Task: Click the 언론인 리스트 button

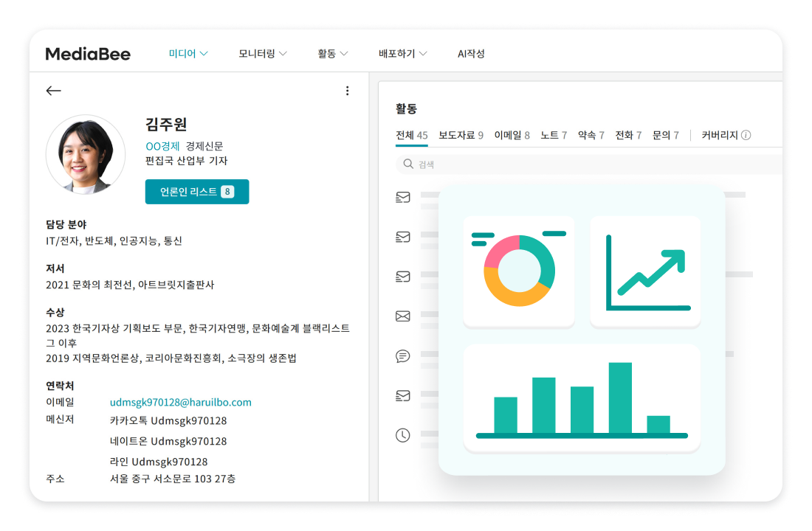Action: (x=197, y=192)
